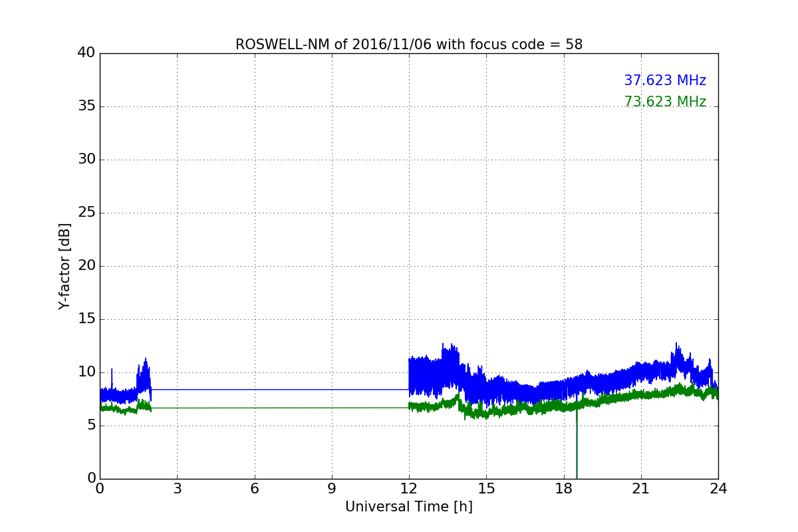The height and width of the screenshot is (532, 798).
Task: Click the y-axis tick label 10
Action: (x=86, y=372)
